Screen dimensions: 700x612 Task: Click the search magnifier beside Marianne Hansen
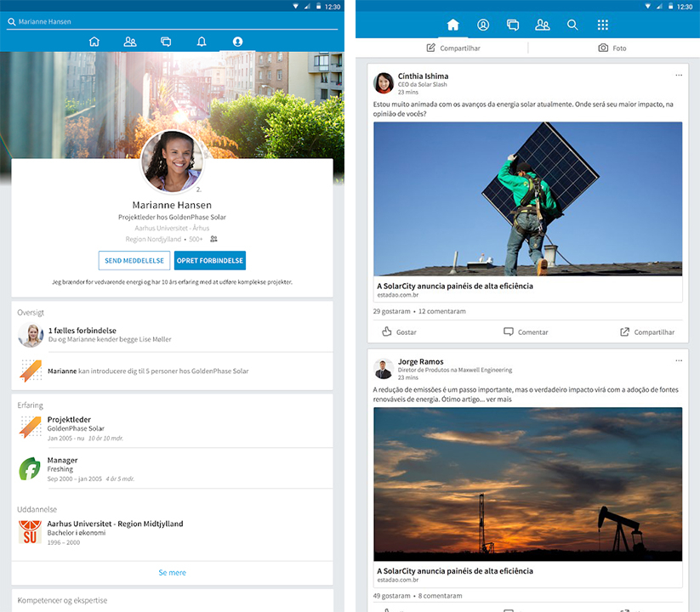pyautogui.click(x=12, y=21)
